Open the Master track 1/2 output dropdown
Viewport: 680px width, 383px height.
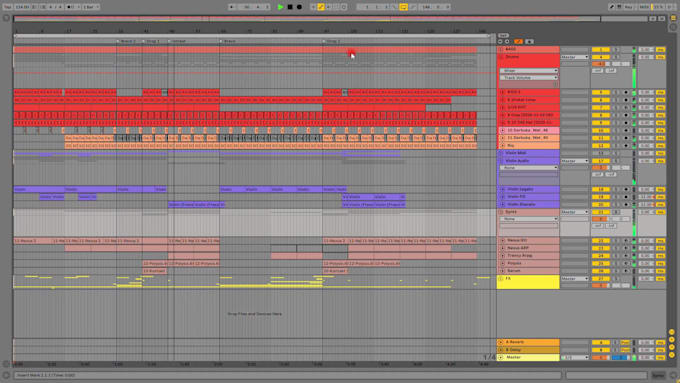(575, 358)
